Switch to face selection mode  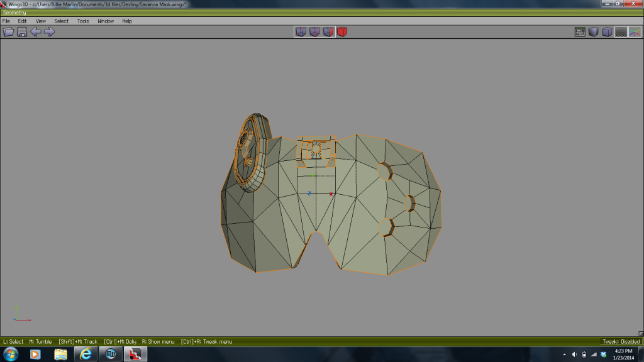tap(328, 31)
